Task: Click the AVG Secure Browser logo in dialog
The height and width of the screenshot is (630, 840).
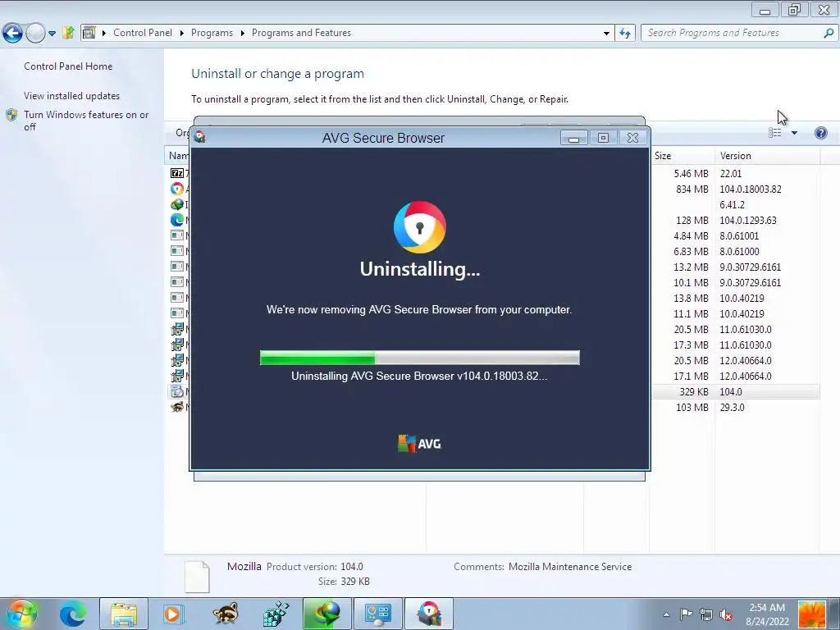Action: (x=419, y=227)
